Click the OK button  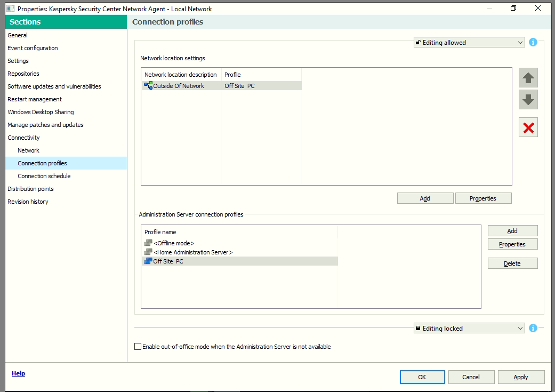pyautogui.click(x=422, y=377)
